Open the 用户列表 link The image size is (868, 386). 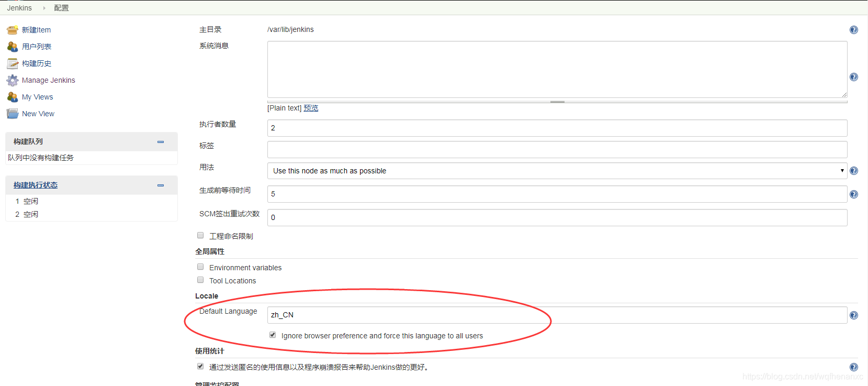click(37, 47)
